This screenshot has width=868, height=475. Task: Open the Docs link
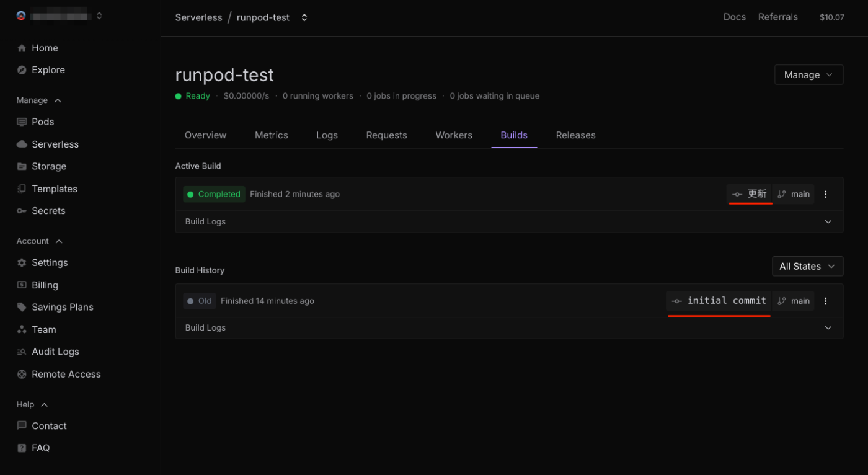click(735, 17)
